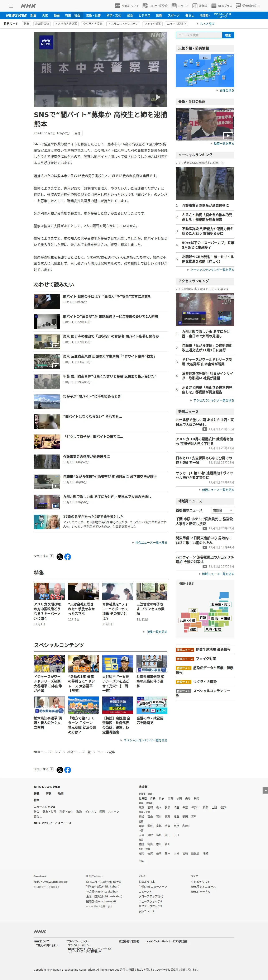Open 17歳の息子がたった2錠で命を落とした story
The width and height of the screenshot is (268, 980).
pyautogui.click(x=93, y=517)
